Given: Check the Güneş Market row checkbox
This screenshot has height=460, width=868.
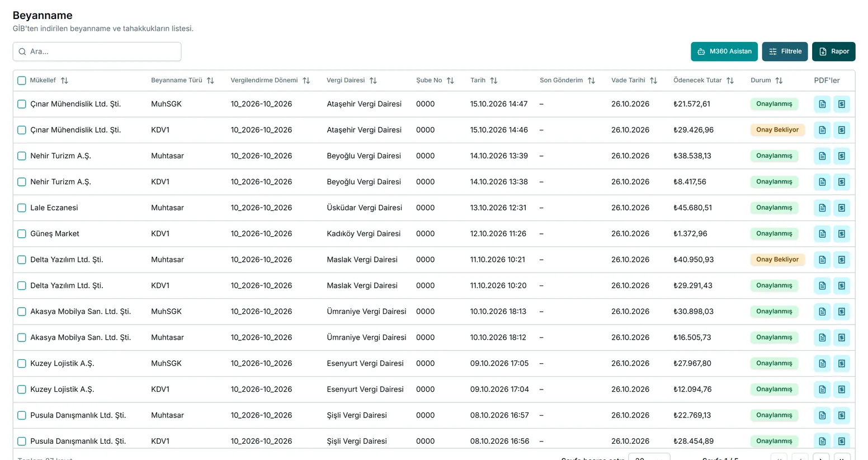Looking at the screenshot, I should [x=22, y=234].
